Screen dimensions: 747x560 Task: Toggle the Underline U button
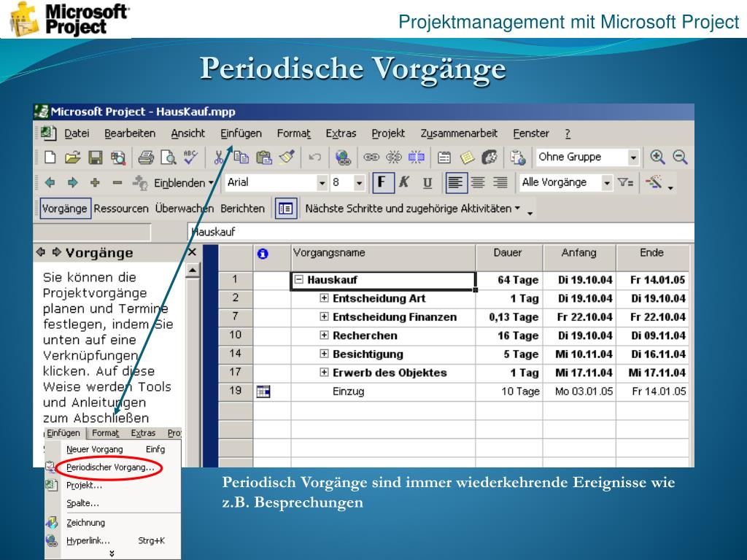coord(427,183)
